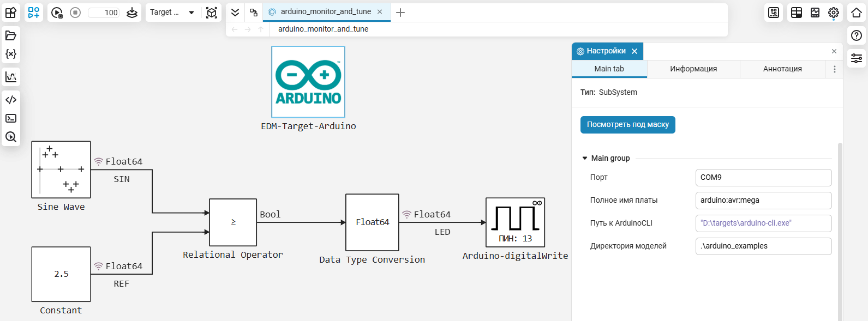Switch to the Информация tab
This screenshot has height=321, width=868.
click(x=693, y=69)
